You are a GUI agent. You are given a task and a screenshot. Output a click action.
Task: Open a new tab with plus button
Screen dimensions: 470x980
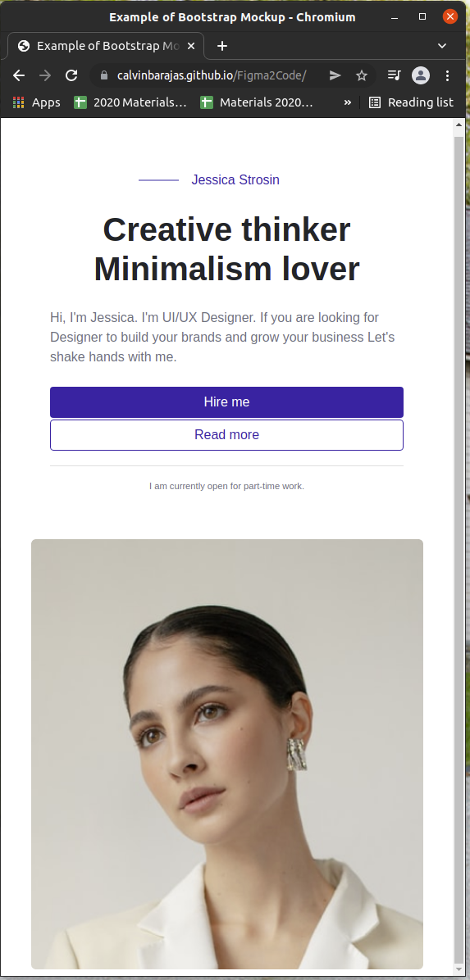pos(222,46)
